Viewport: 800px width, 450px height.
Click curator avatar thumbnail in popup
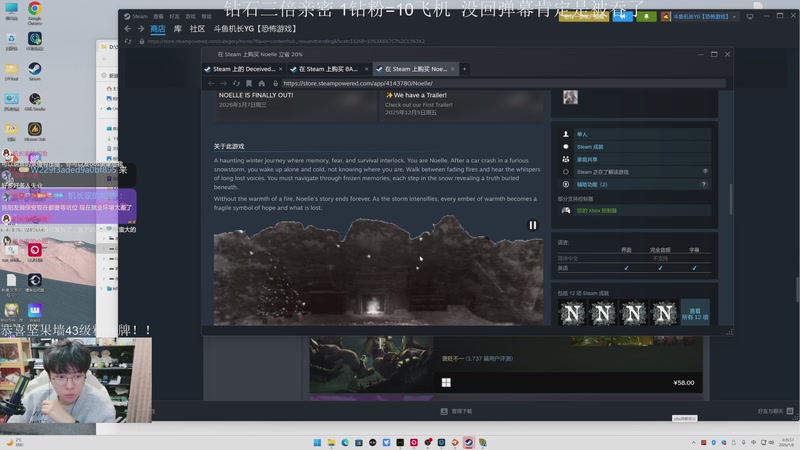[570, 97]
